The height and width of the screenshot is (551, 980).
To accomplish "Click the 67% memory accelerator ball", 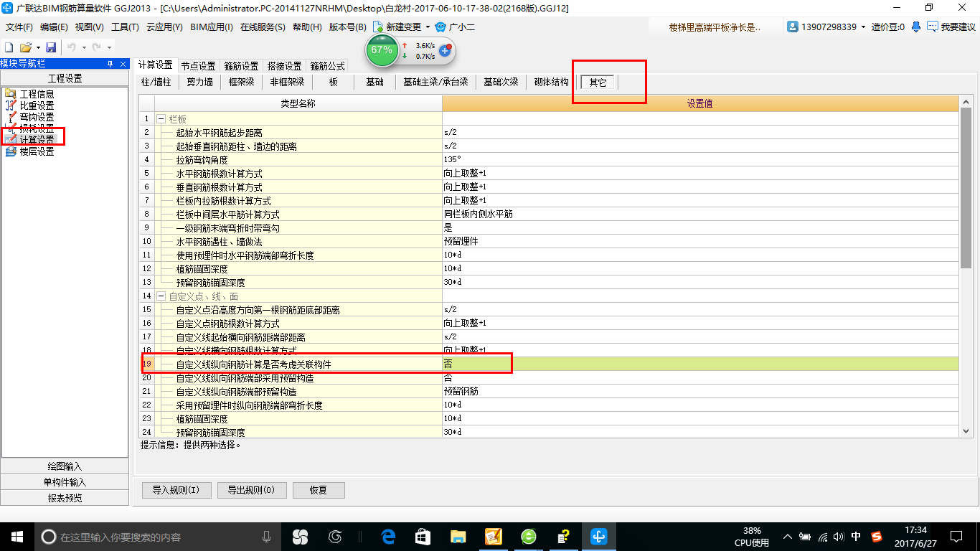I will point(382,50).
